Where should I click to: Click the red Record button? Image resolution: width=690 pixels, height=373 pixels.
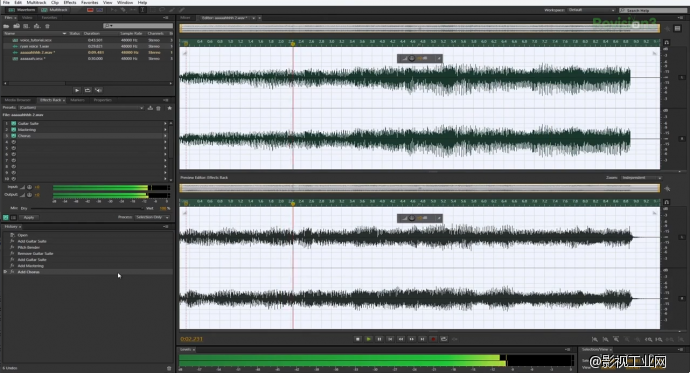pyautogui.click(x=433, y=339)
